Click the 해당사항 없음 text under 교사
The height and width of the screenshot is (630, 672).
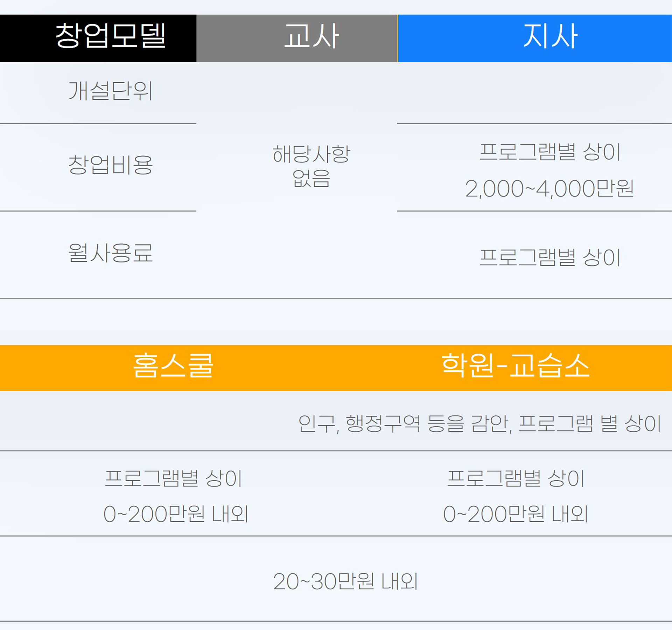click(311, 166)
